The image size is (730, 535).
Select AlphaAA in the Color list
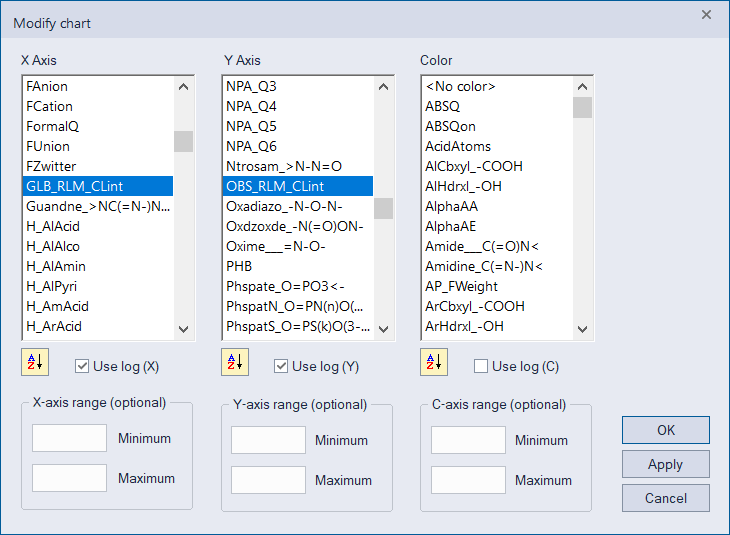[x=497, y=206]
